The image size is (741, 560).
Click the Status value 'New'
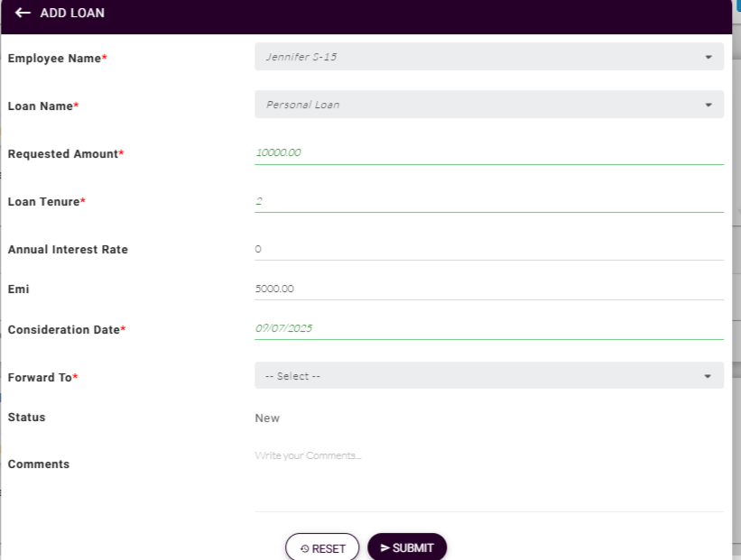tap(267, 418)
